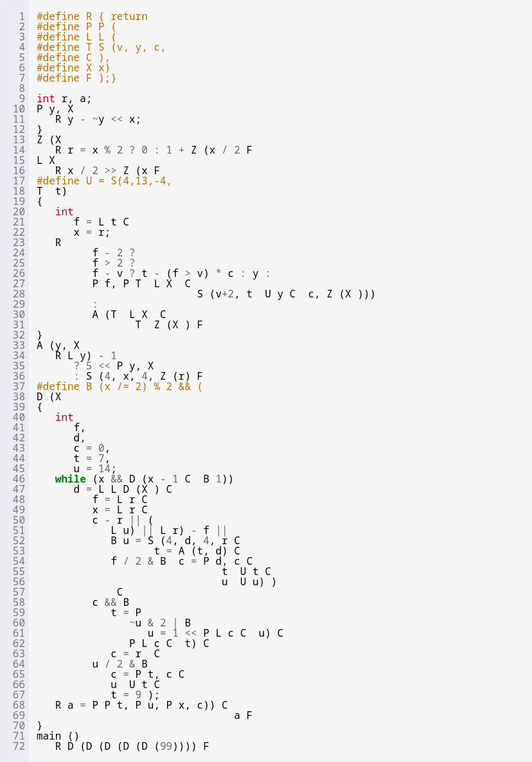Click line number 37 in the gutter
The image size is (532, 762).
[19, 386]
